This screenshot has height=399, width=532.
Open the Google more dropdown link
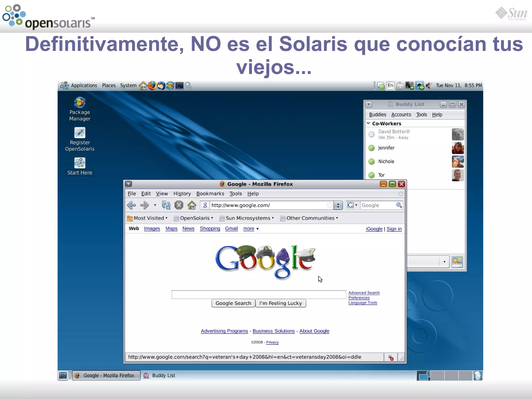click(x=251, y=229)
